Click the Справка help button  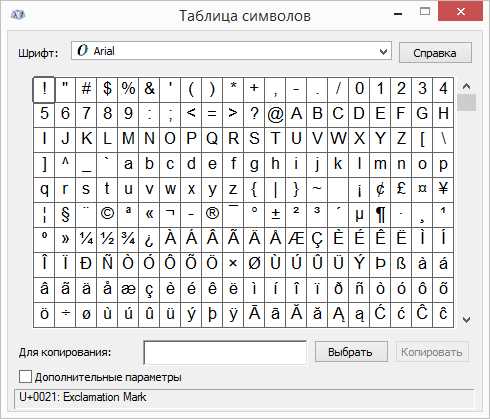tap(435, 53)
